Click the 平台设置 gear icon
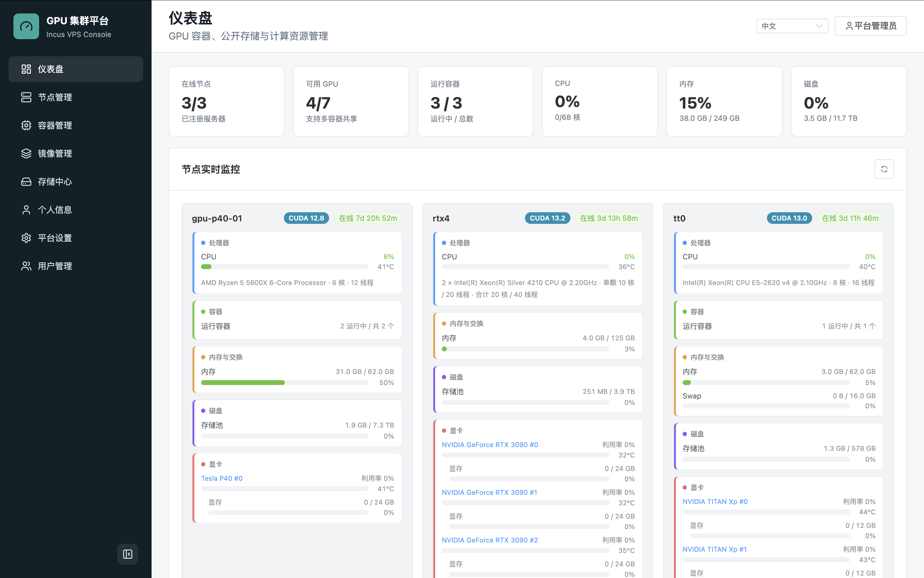The image size is (924, 578). pos(26,238)
